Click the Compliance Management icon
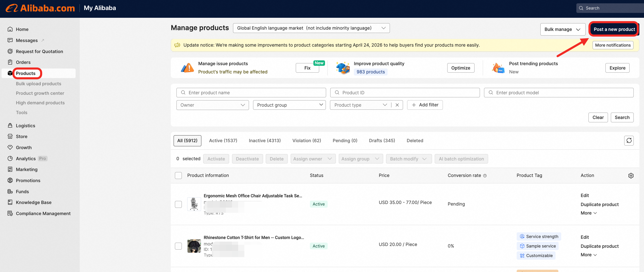The width and height of the screenshot is (644, 272). pos(10,213)
